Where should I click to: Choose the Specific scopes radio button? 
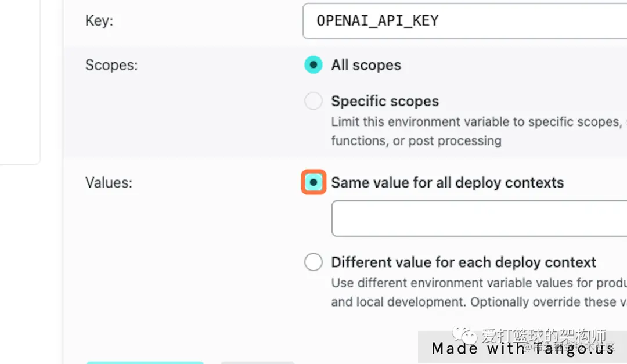pos(313,101)
